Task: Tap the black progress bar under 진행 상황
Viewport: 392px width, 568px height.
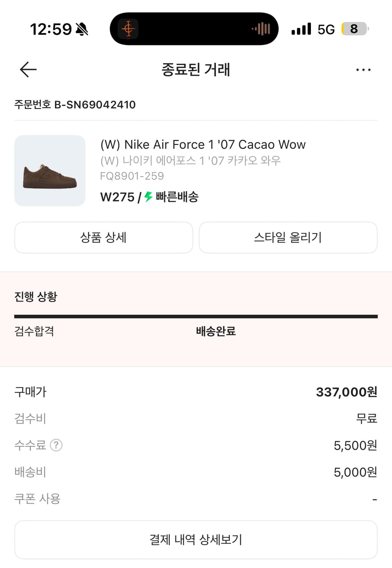Action: click(196, 316)
